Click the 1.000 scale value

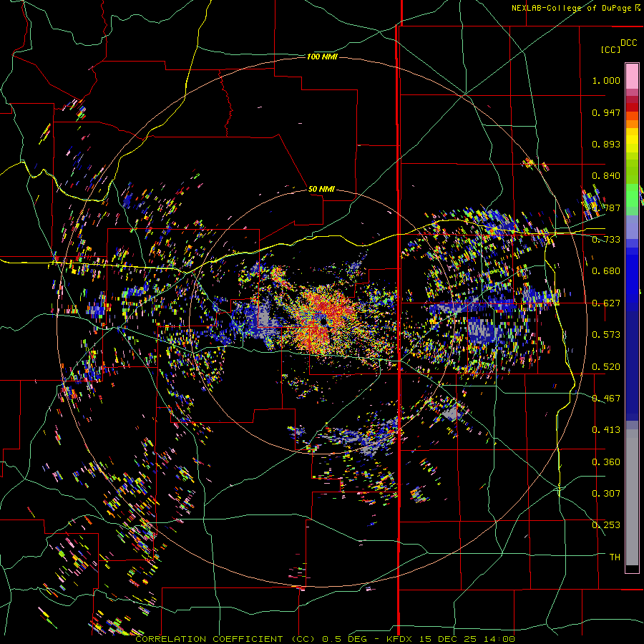[x=606, y=80]
